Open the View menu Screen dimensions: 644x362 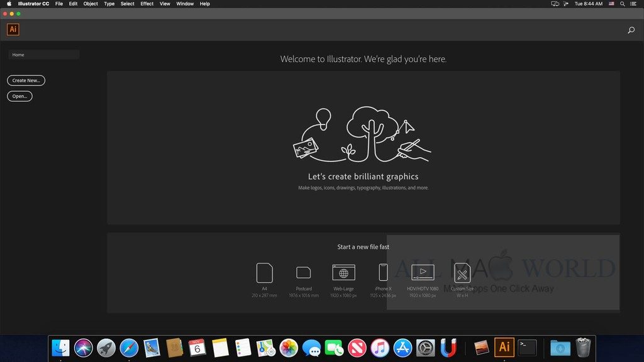(x=165, y=4)
